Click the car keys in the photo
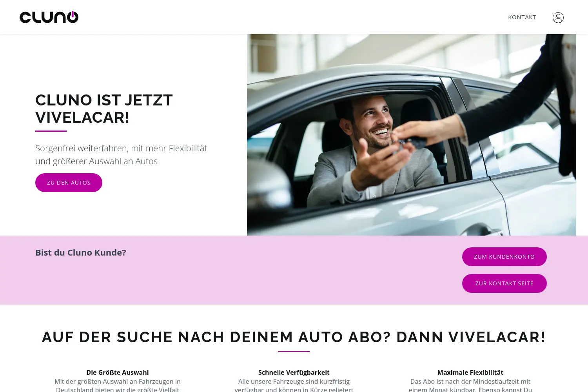The height and width of the screenshot is (392, 588). click(x=410, y=144)
